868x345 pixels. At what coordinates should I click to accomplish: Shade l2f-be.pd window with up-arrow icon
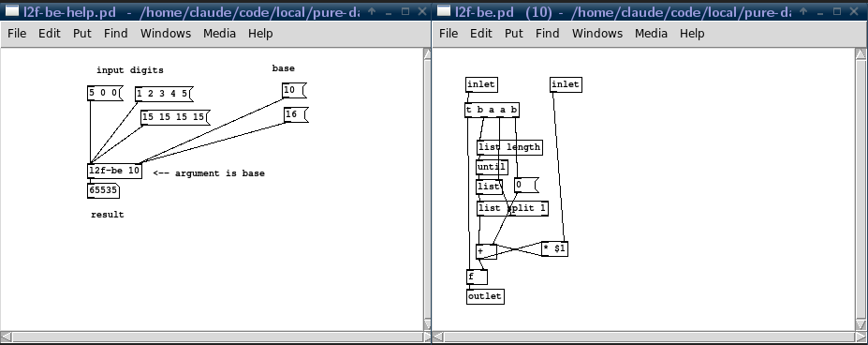coord(803,11)
